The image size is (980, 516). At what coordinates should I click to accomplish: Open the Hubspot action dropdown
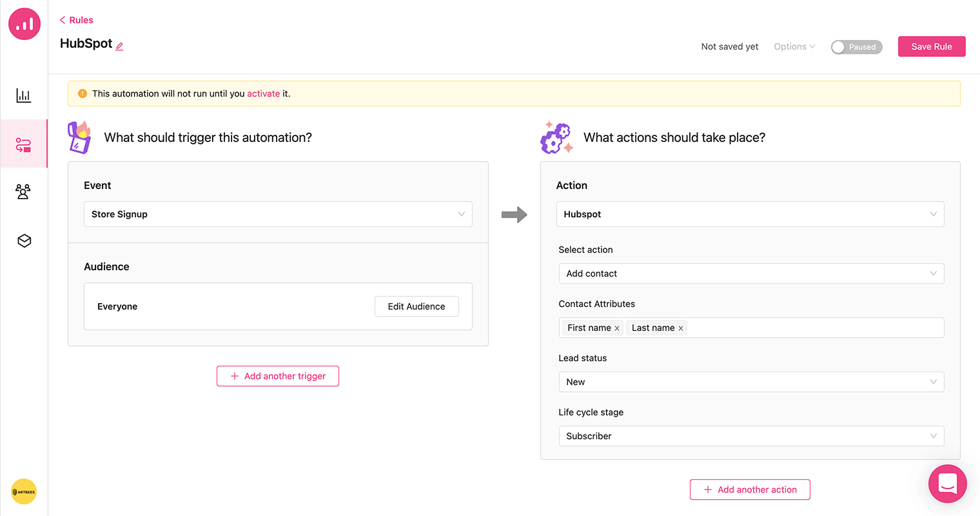750,214
